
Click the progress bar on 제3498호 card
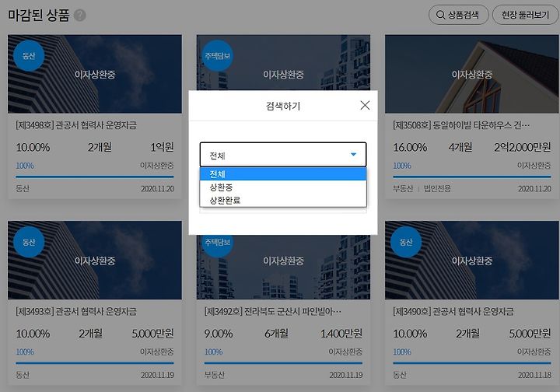click(95, 177)
